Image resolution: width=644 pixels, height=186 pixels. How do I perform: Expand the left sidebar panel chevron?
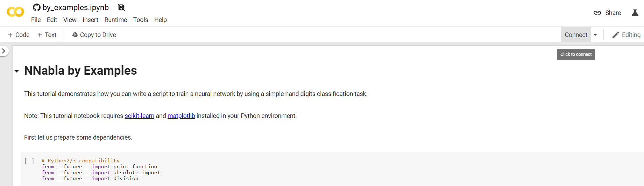pyautogui.click(x=3, y=51)
